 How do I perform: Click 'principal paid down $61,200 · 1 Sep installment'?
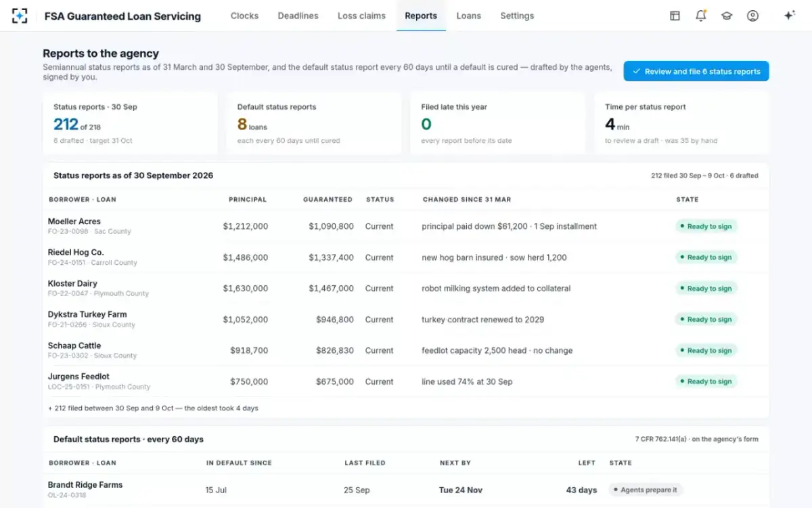[x=510, y=226]
